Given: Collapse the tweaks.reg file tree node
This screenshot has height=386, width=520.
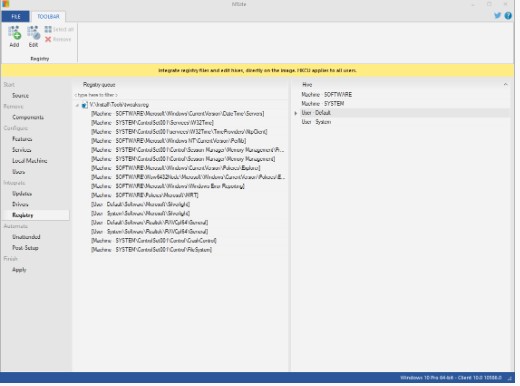Looking at the screenshot, I should pyautogui.click(x=77, y=105).
